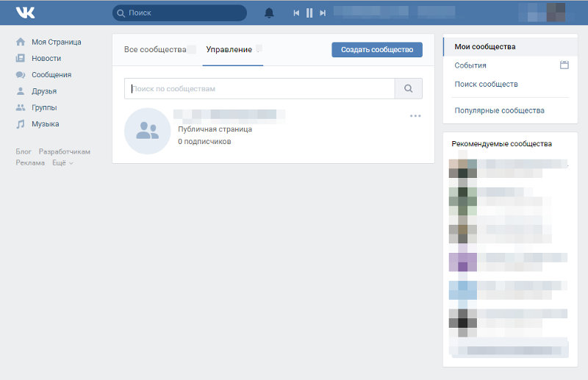Open Новости from left sidebar

46,58
